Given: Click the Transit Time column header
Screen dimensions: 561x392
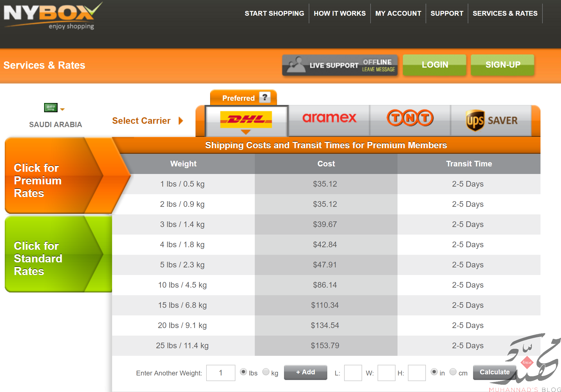Looking at the screenshot, I should click(x=469, y=164).
